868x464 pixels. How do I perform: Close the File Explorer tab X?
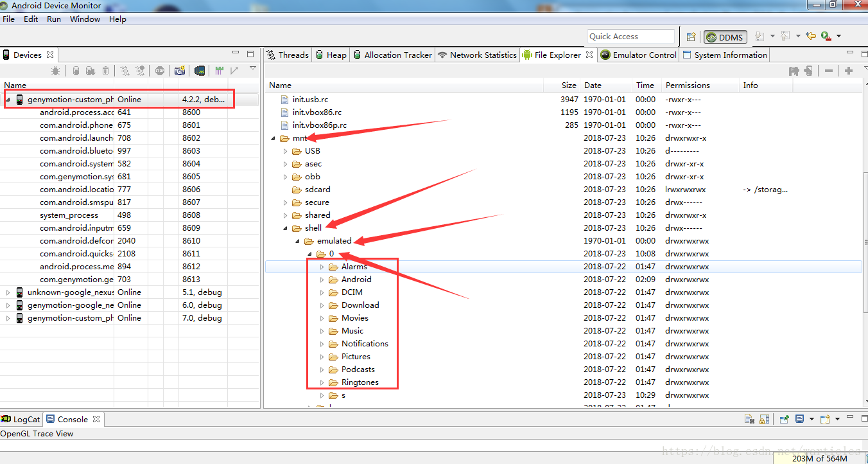[x=589, y=55]
